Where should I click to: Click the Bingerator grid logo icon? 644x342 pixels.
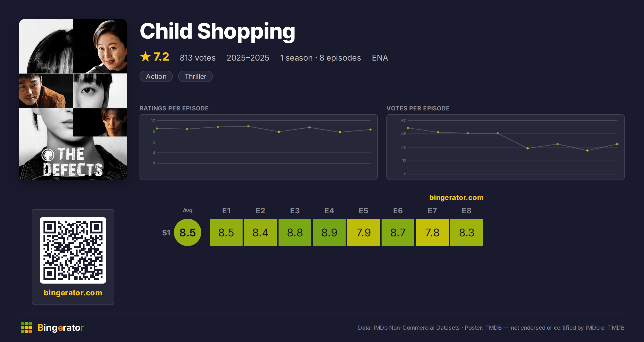26,328
